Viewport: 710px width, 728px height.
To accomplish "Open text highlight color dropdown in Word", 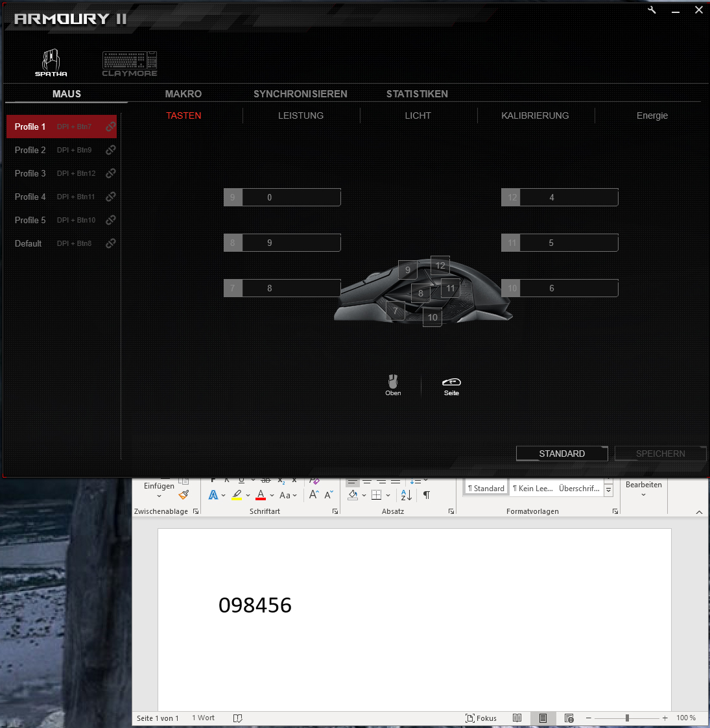I will coord(248,496).
